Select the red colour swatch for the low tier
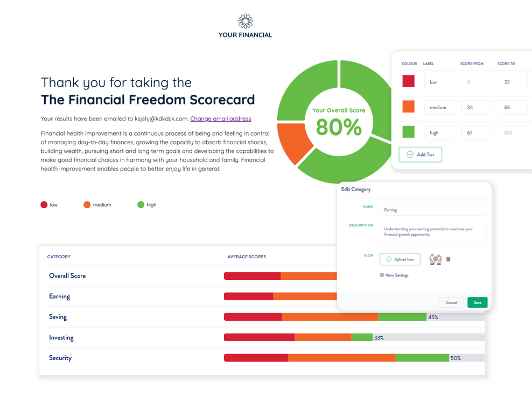Screen dimensions: 532x395 (x=408, y=82)
